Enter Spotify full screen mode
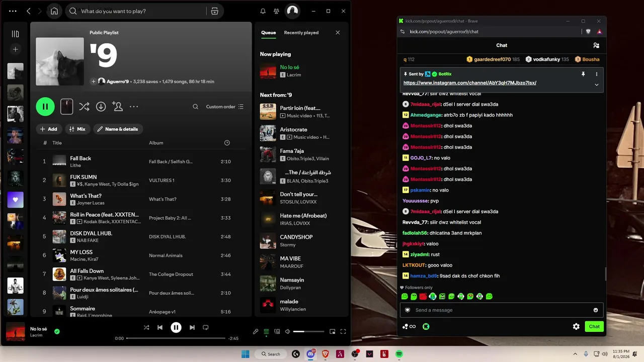 pos(343,331)
